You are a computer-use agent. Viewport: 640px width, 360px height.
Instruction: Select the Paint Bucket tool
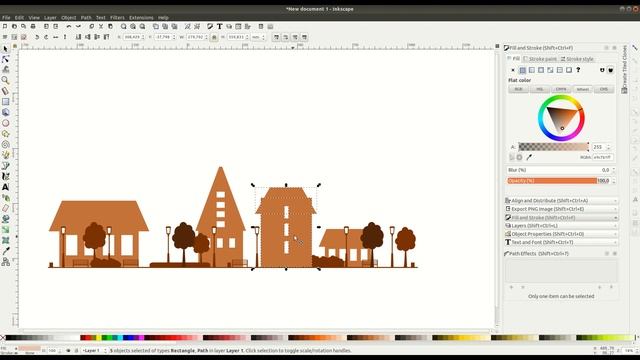[x=5, y=219]
